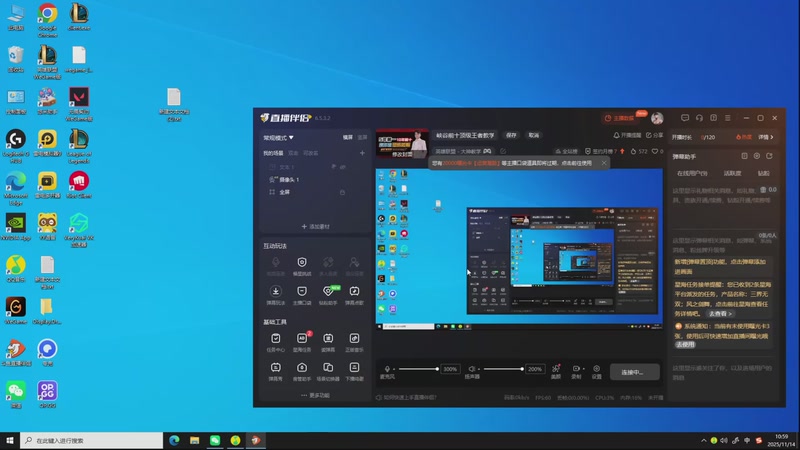Click the 录制 record icon

576,371
